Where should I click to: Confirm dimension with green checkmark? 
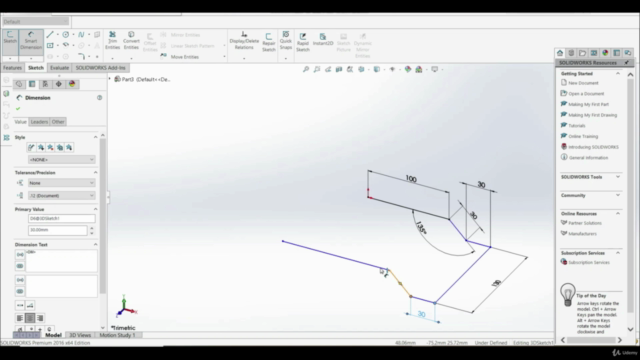[x=18, y=109]
